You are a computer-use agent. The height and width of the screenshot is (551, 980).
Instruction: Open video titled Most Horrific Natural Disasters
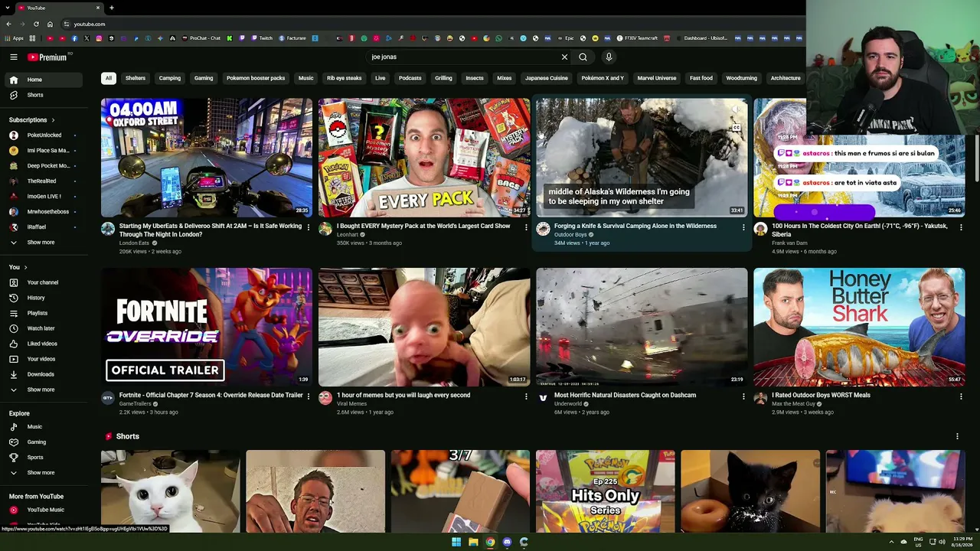pos(625,395)
